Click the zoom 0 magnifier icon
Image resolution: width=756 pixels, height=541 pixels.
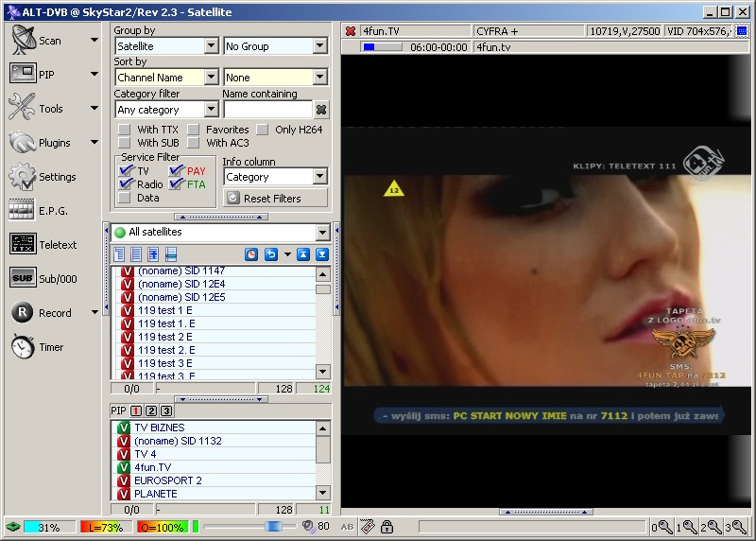tap(662, 527)
